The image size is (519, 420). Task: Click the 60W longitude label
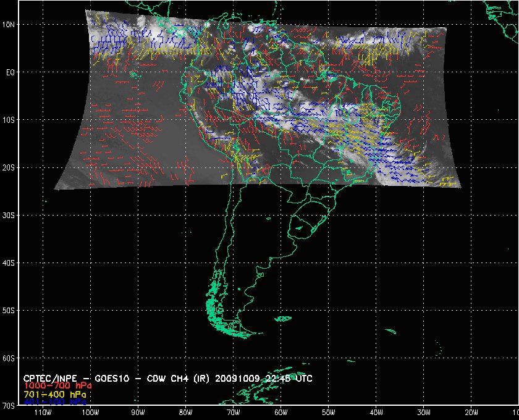281,412
